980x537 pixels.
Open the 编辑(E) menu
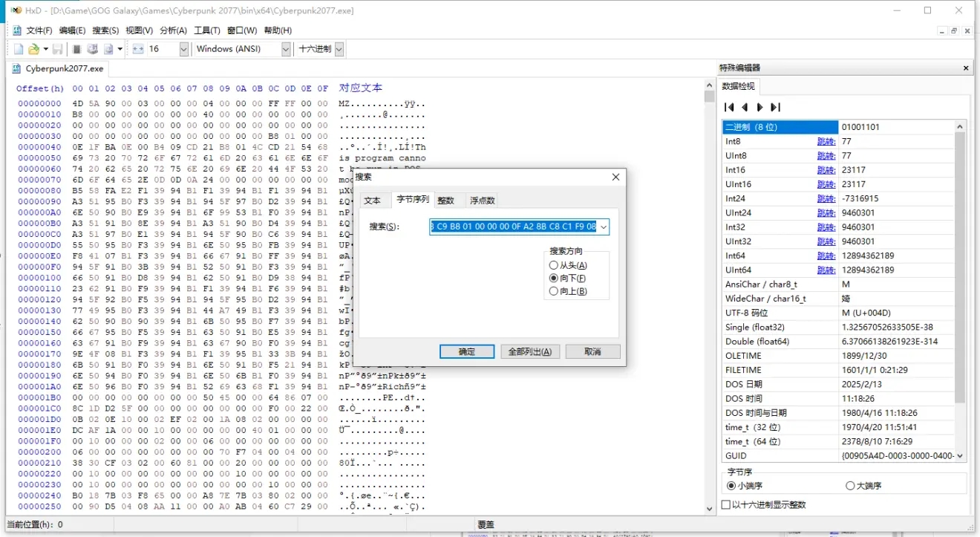pyautogui.click(x=72, y=30)
